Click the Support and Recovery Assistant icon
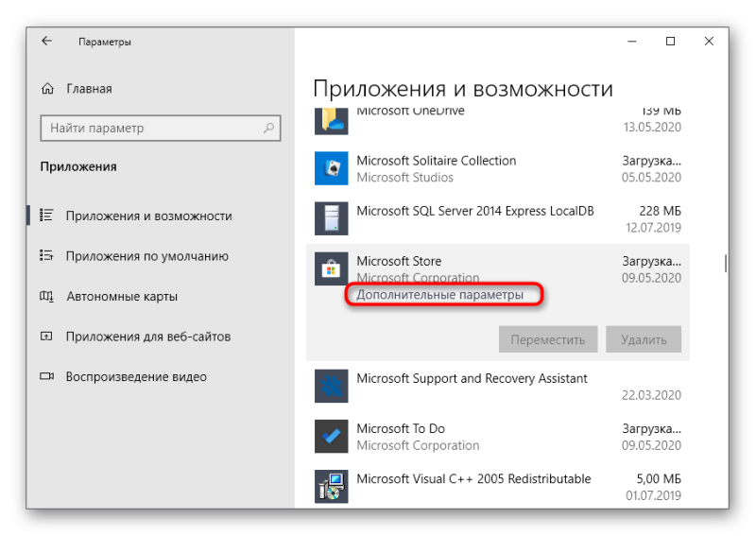Screen dimensions: 756x536 coord(332,386)
